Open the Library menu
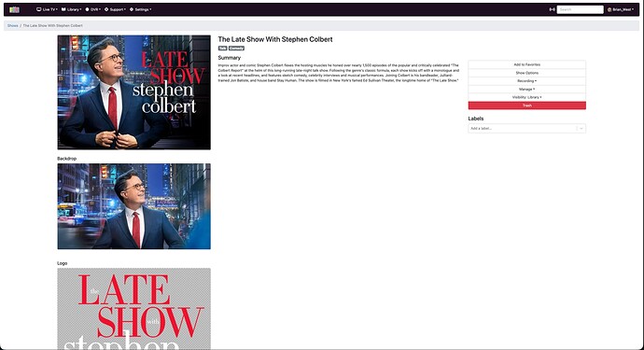 pos(72,9)
